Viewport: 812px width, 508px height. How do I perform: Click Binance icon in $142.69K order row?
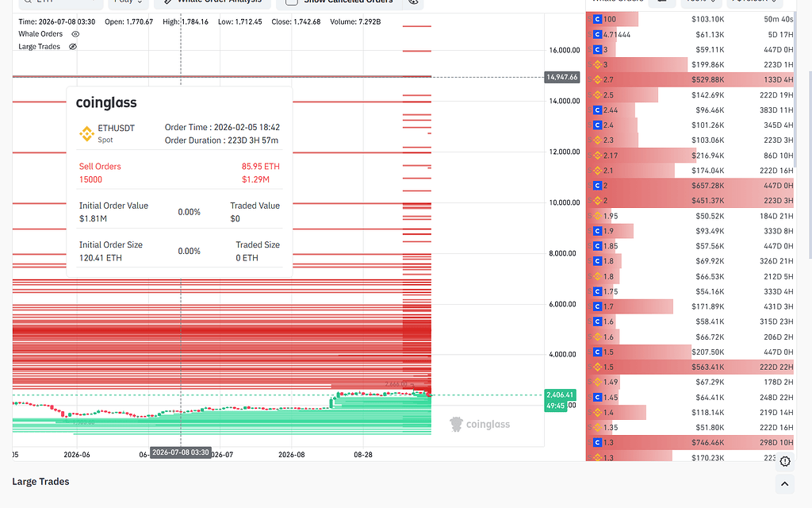[597, 95]
